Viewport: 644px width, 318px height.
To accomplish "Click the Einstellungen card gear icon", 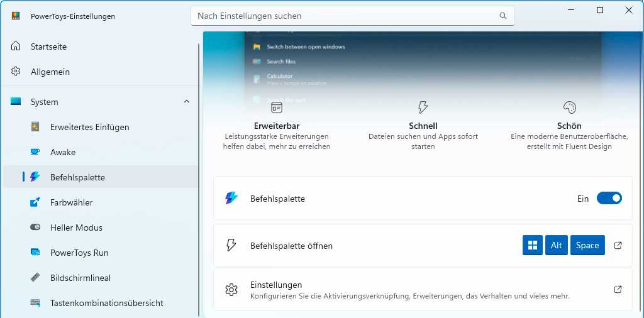I will point(231,290).
